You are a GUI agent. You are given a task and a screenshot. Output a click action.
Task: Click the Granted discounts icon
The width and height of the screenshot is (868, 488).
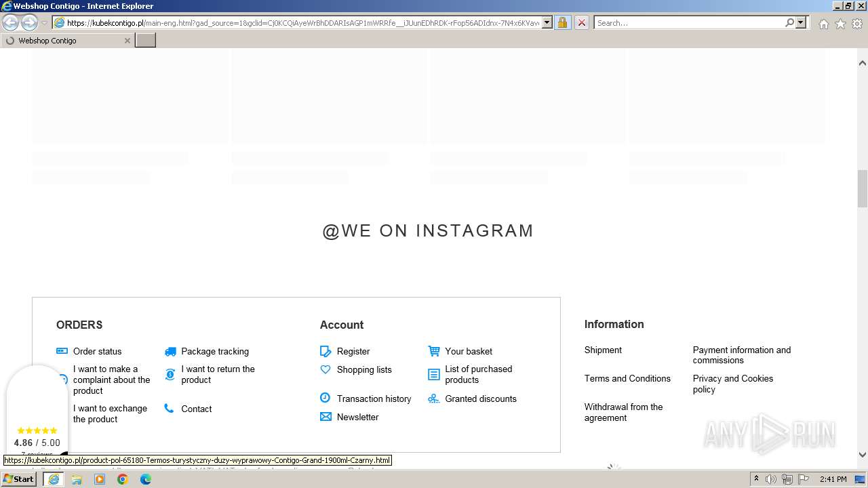click(x=434, y=399)
